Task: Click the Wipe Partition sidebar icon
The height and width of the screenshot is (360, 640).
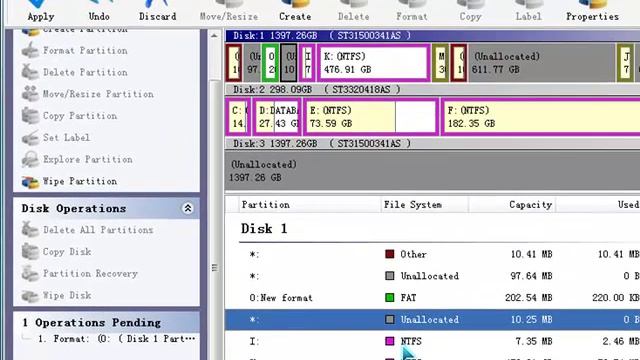Action: [x=30, y=181]
